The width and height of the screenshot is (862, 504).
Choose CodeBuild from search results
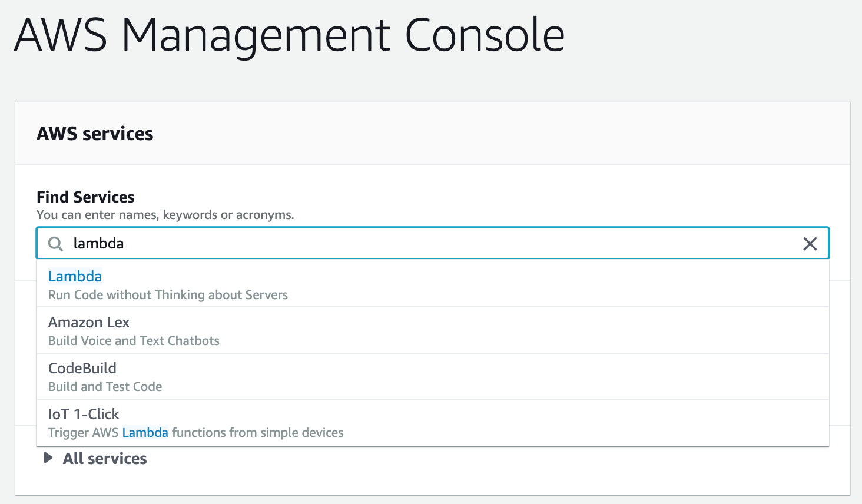433,376
